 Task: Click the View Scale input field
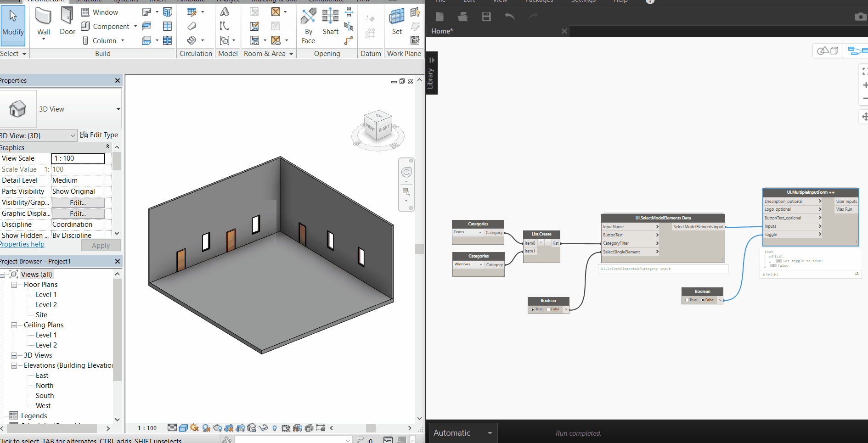[78, 158]
